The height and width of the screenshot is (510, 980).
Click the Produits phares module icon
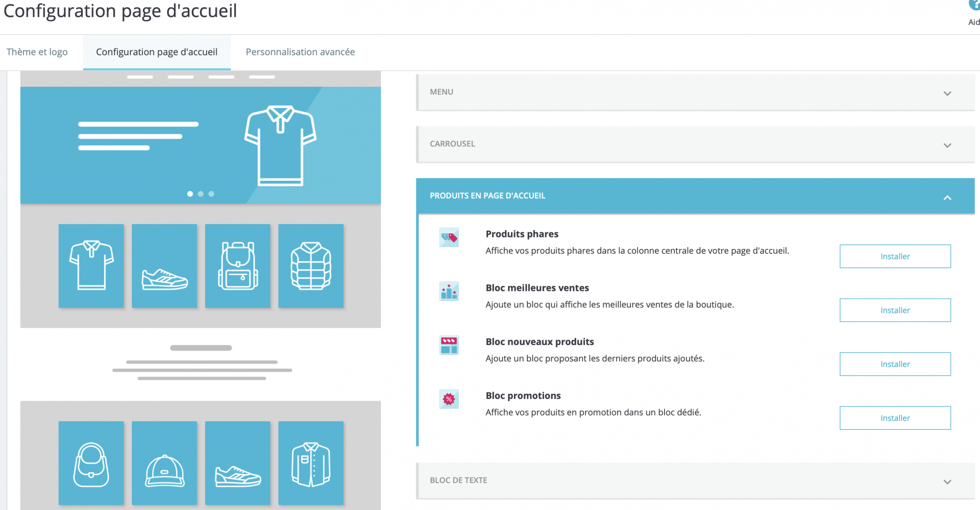449,237
